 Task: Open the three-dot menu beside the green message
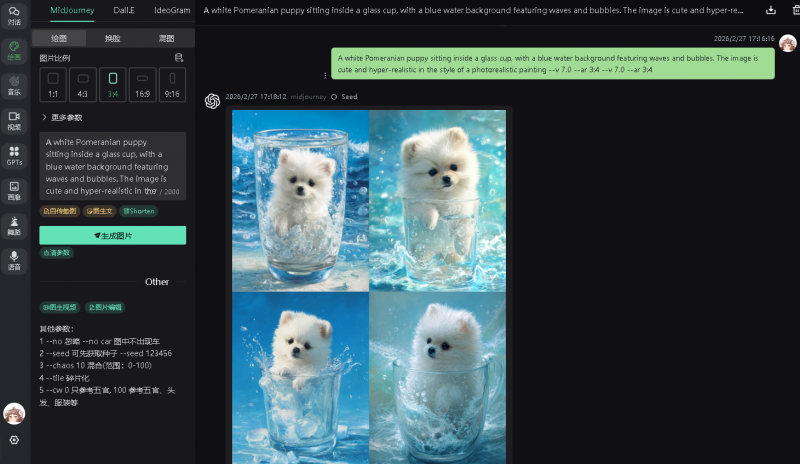point(325,75)
